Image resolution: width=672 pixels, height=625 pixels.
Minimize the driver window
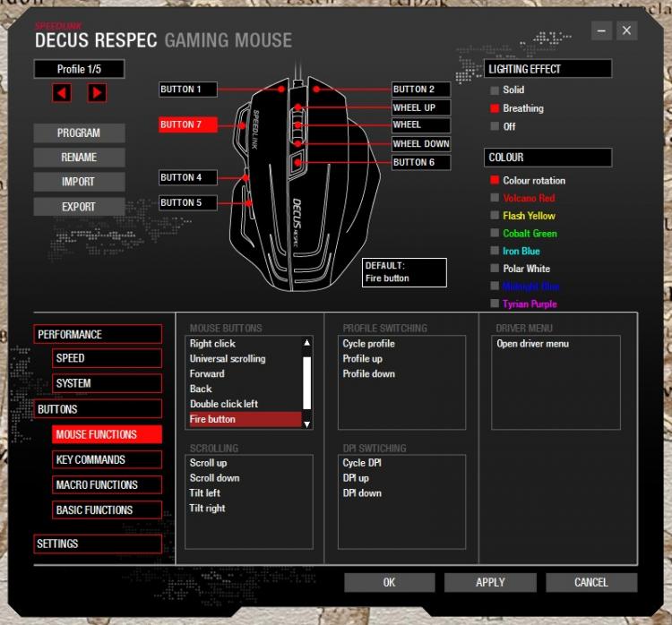pos(602,30)
